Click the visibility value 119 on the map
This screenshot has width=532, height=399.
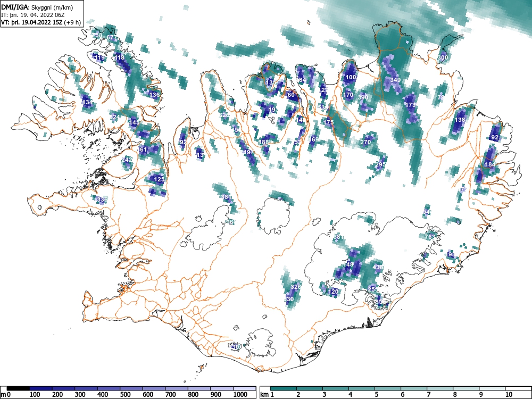tap(99, 57)
